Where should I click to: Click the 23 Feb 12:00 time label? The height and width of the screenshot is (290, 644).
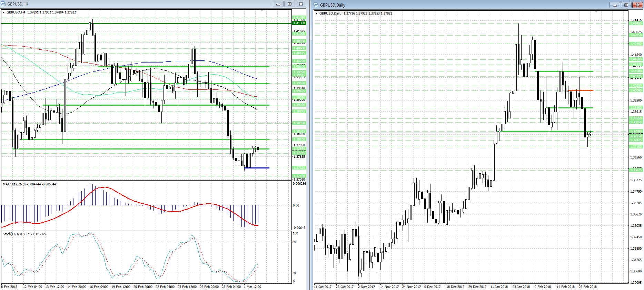tap(187, 287)
